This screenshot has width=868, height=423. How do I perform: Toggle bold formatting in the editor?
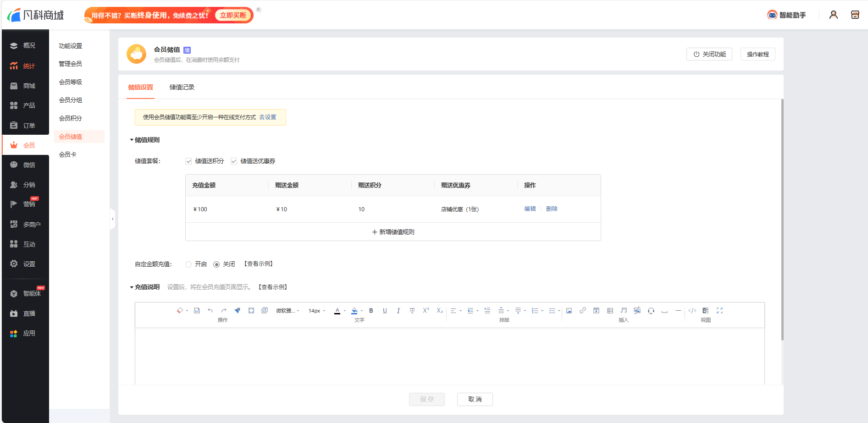click(x=371, y=311)
